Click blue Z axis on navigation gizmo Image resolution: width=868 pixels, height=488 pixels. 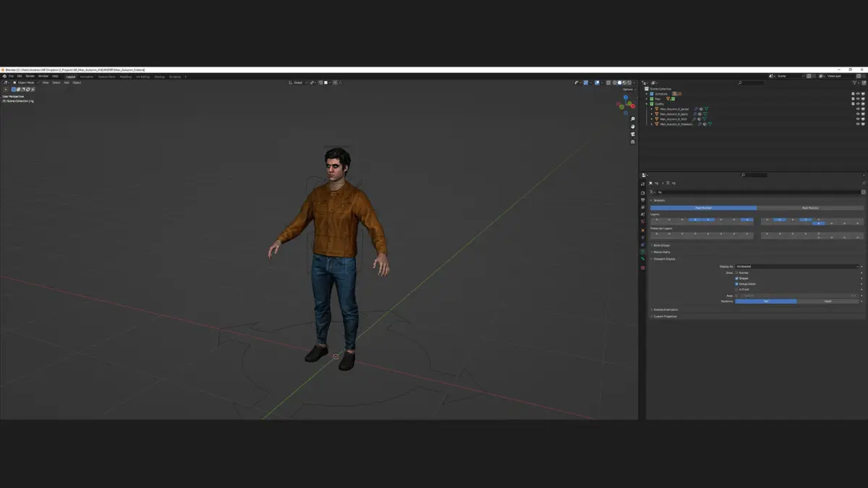(x=626, y=97)
